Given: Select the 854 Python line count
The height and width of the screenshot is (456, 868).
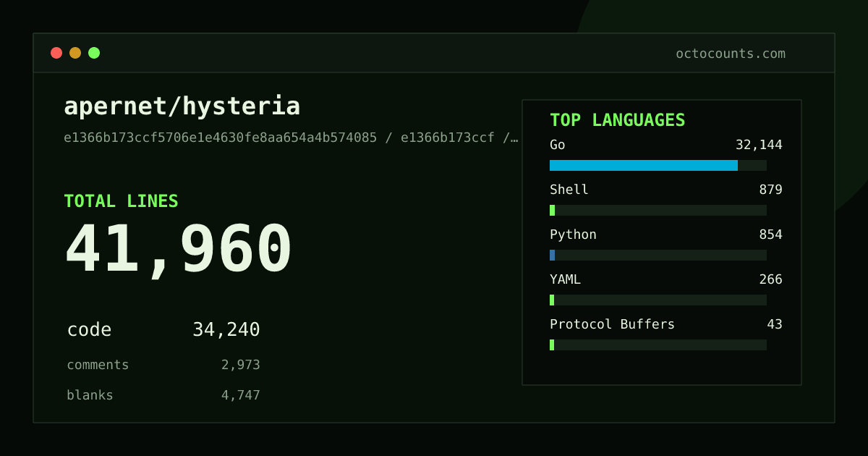Looking at the screenshot, I should pyautogui.click(x=770, y=235).
